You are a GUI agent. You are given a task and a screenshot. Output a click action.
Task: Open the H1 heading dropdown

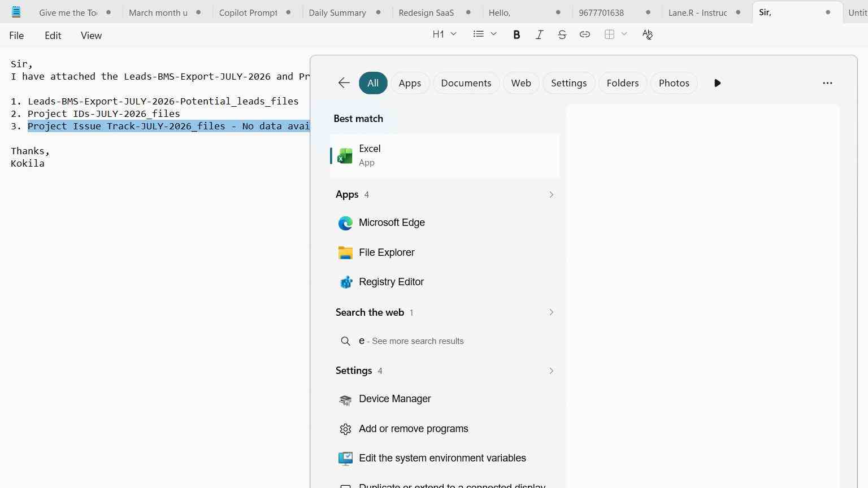(444, 34)
